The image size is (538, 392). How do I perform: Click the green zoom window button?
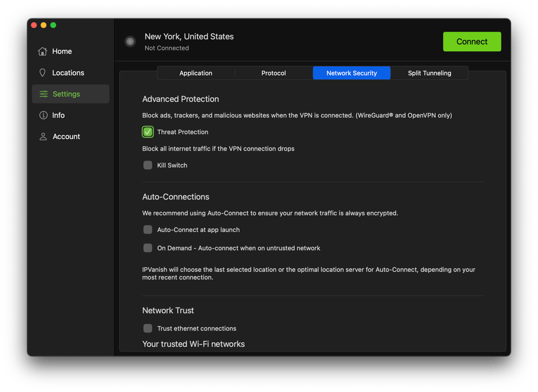(x=53, y=25)
